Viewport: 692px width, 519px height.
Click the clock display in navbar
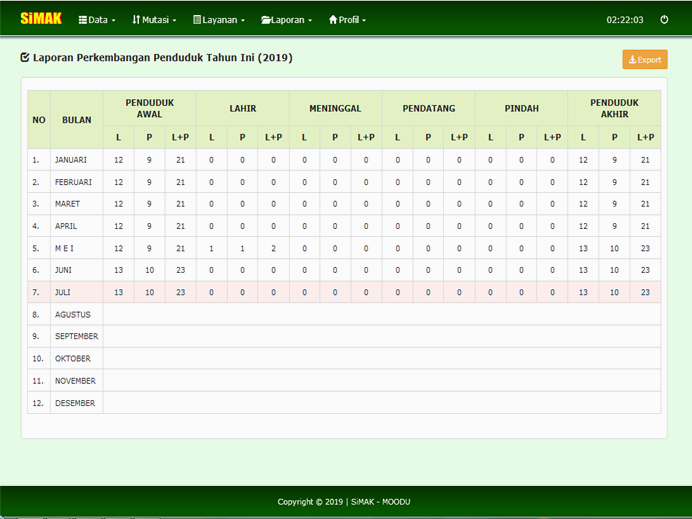[624, 20]
